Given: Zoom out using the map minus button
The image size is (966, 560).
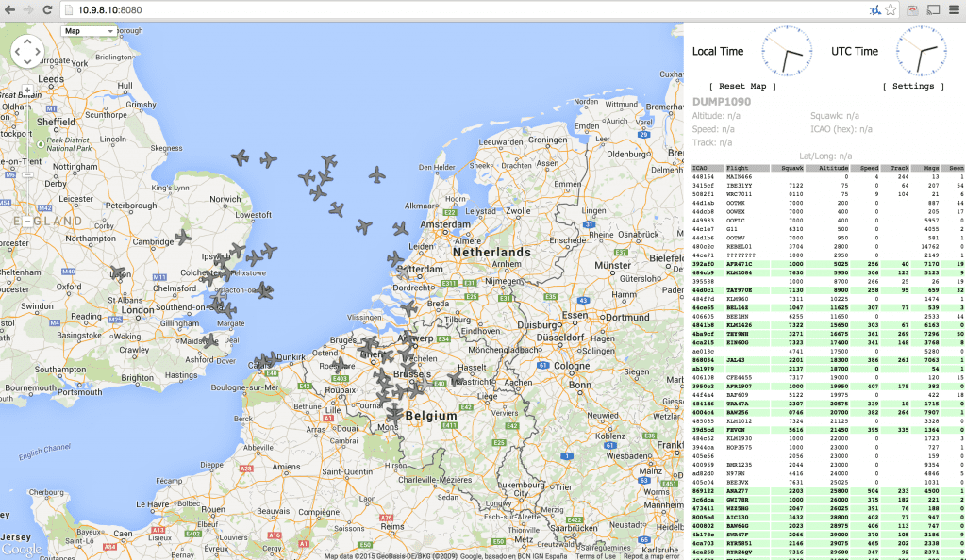Looking at the screenshot, I should (27, 220).
